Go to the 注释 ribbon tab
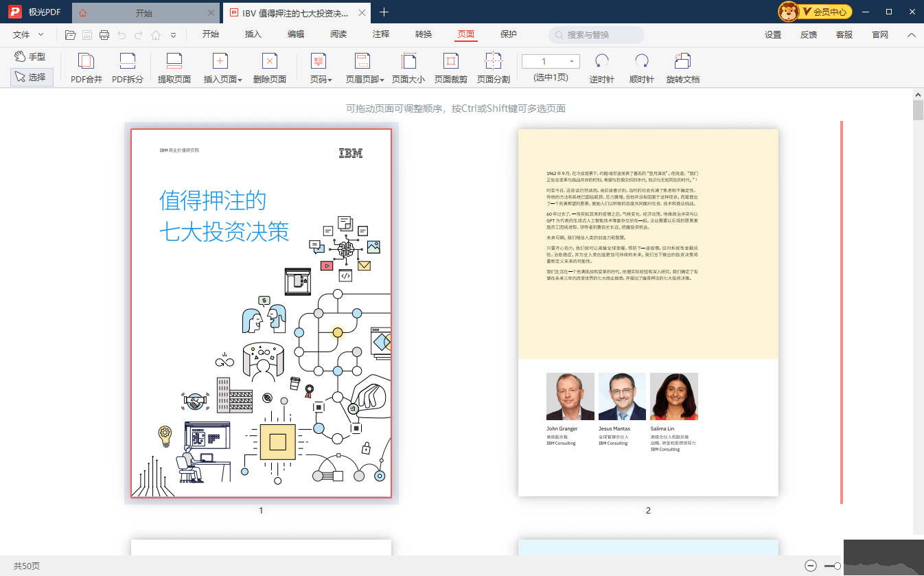This screenshot has height=576, width=924. (381, 34)
